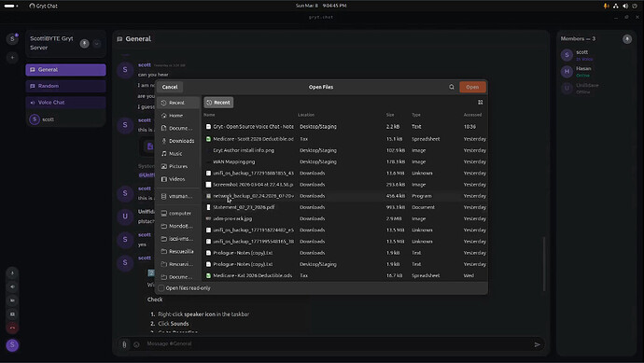644x363 pixels.
Task: Join the Voice Chat channel
Action: tap(65, 103)
